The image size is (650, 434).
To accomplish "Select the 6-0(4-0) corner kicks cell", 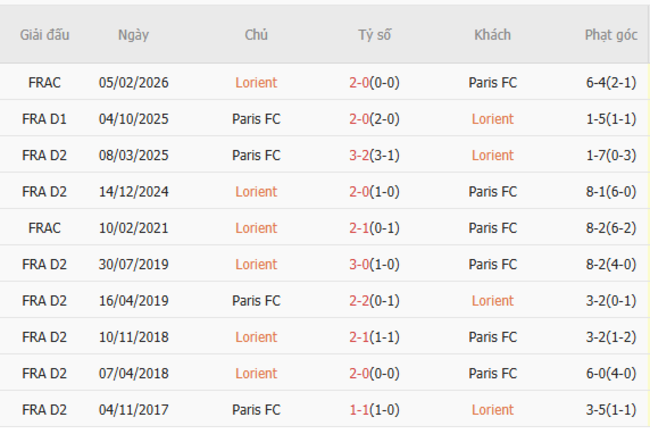I will [x=610, y=373].
